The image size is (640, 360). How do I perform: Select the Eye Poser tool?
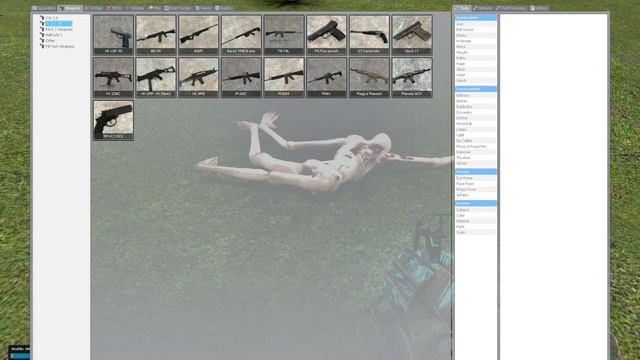click(476, 178)
